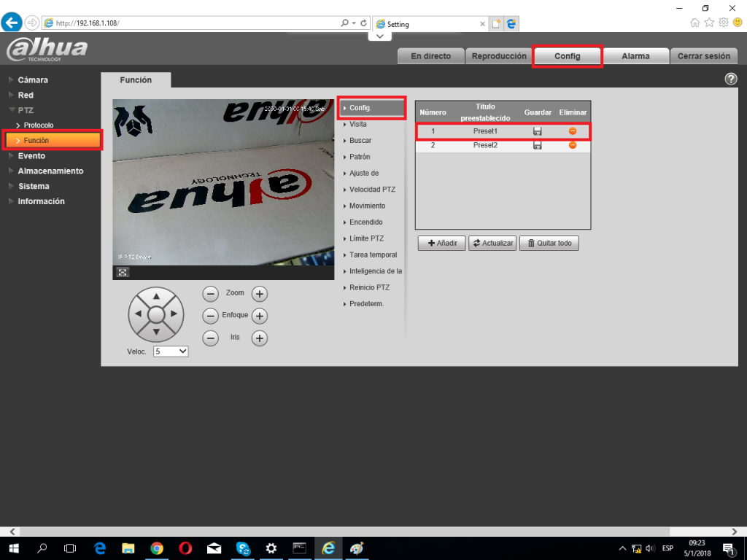Delete Preset2 with orange minus icon
747x560 pixels.
[x=573, y=145]
